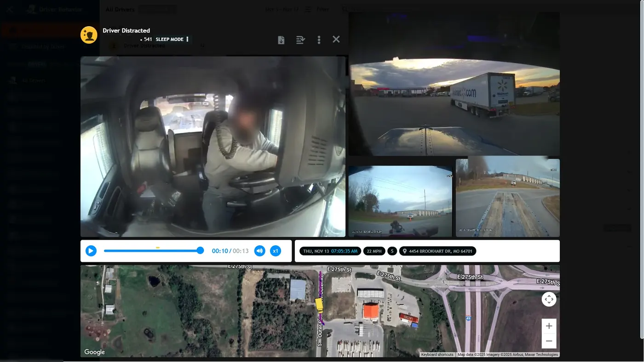Screen dimensions: 644x362
Task: Close the Driver Distracted event dialog
Action: click(x=336, y=40)
